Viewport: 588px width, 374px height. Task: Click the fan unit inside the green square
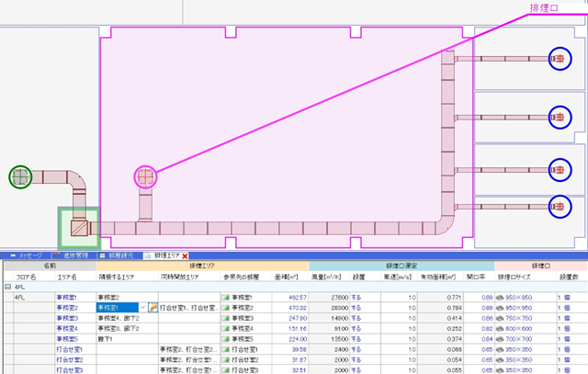(77, 227)
